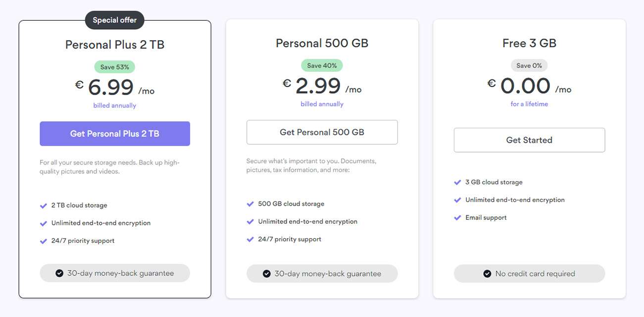Click 'billed annually' under the 6.99 price
This screenshot has width=644, height=317.
click(x=115, y=106)
